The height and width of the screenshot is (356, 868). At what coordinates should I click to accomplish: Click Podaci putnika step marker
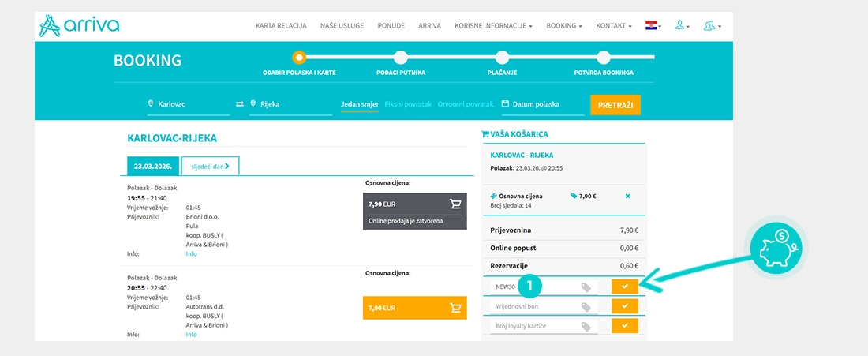point(401,57)
